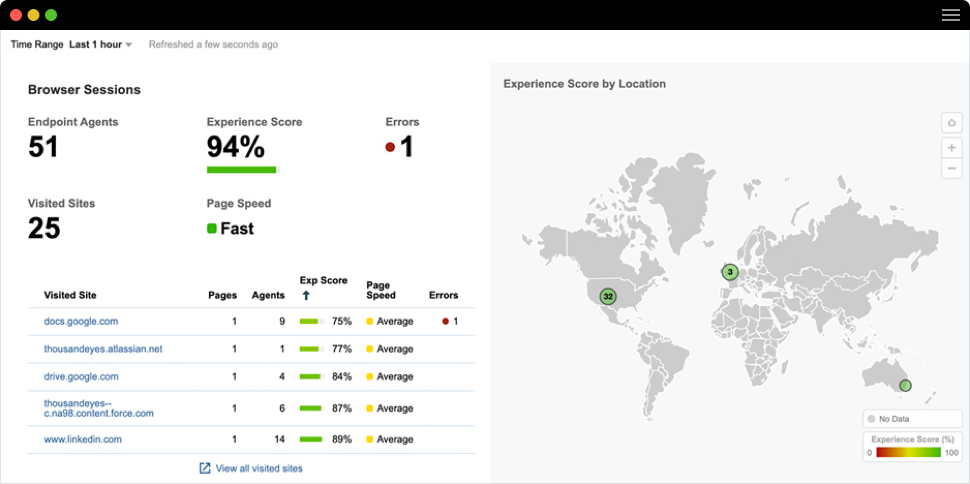
Task: Open www.linkedin.com site link
Action: [83, 439]
